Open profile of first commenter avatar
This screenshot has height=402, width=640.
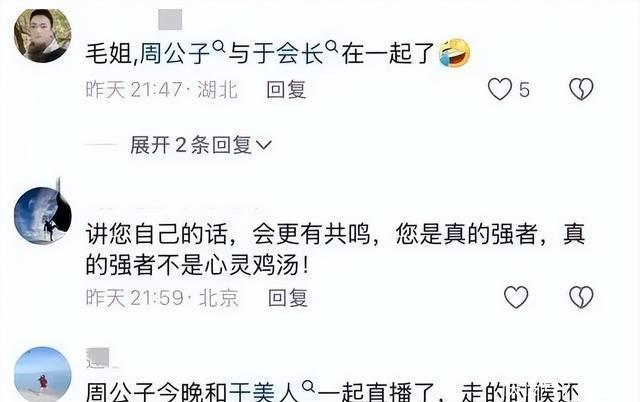[x=42, y=36]
